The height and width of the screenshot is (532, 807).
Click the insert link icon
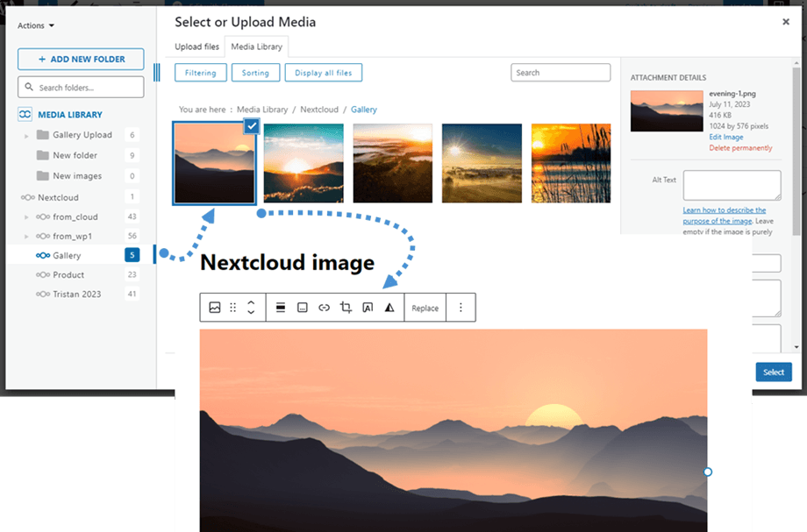(324, 308)
